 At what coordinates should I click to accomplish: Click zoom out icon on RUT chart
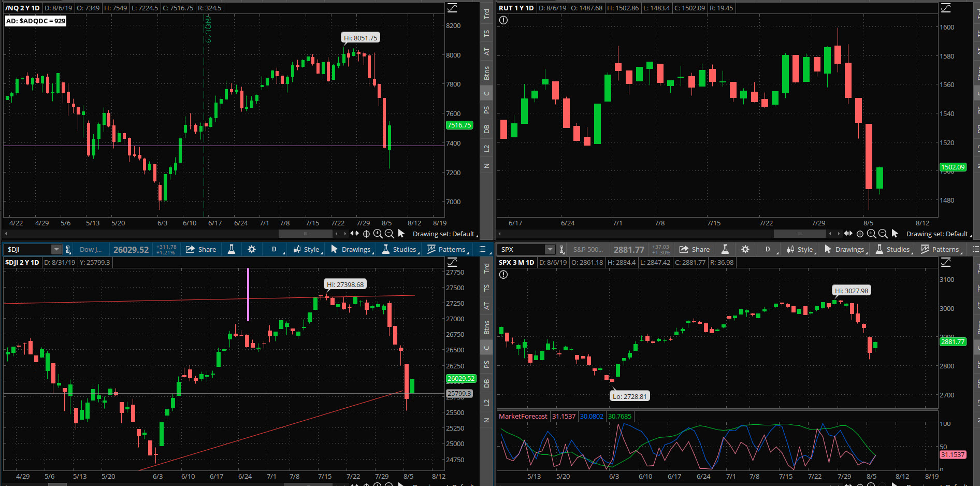pyautogui.click(x=883, y=234)
